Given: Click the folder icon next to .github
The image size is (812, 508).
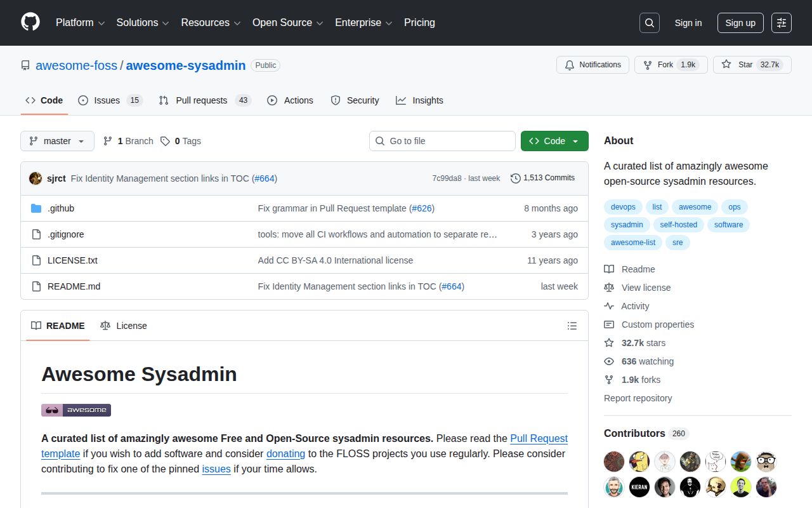Looking at the screenshot, I should 36,208.
